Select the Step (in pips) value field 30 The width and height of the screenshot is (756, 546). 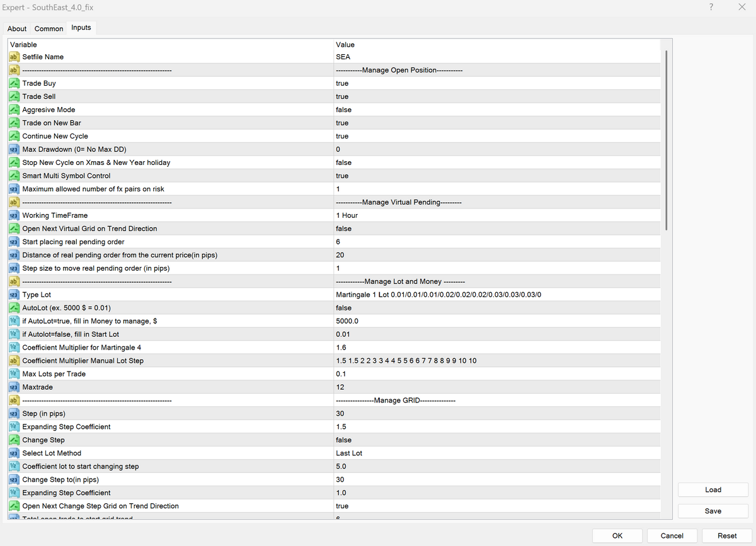tap(340, 414)
